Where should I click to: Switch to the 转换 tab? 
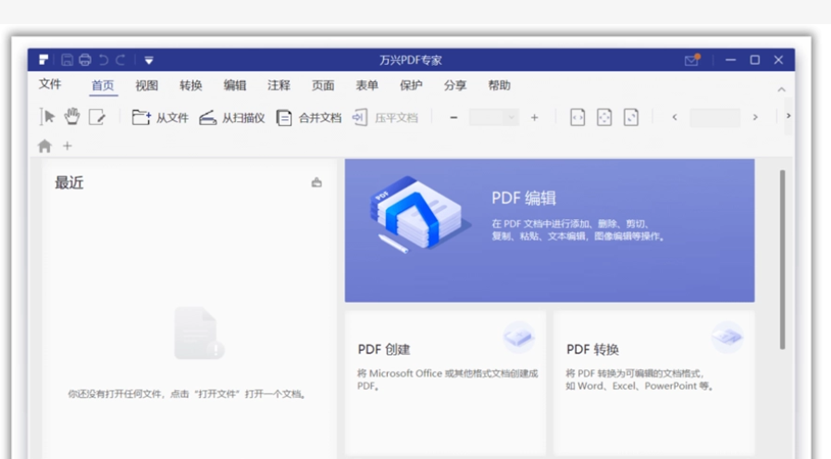191,85
